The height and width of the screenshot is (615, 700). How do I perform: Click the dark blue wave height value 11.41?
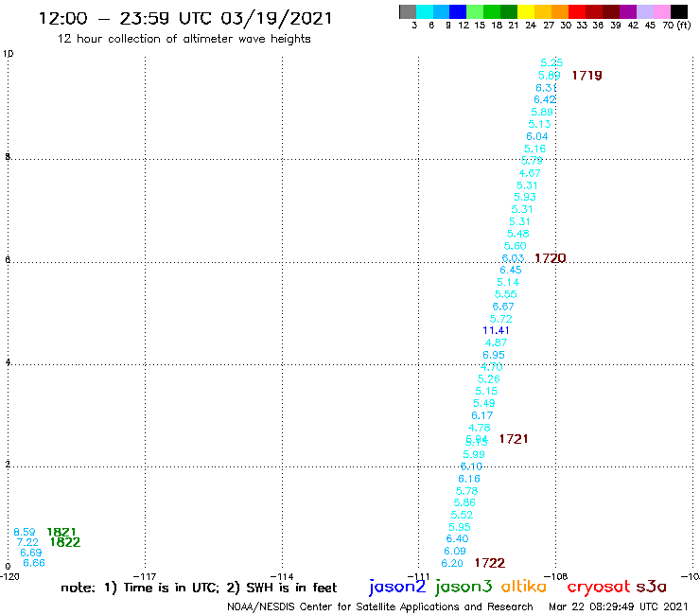pos(496,330)
